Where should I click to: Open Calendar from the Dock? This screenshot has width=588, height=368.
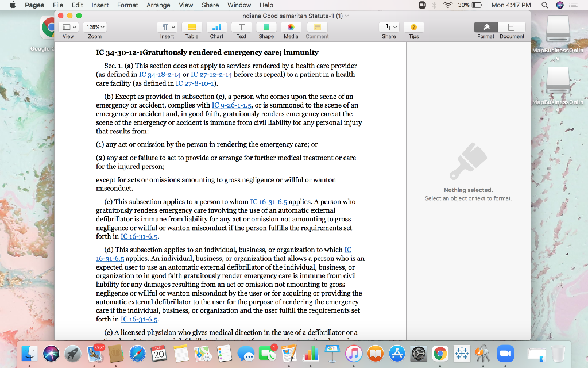159,354
